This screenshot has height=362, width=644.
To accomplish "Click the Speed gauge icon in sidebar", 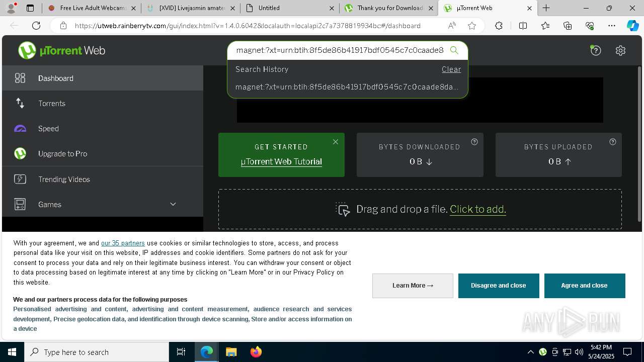I will click(x=20, y=128).
